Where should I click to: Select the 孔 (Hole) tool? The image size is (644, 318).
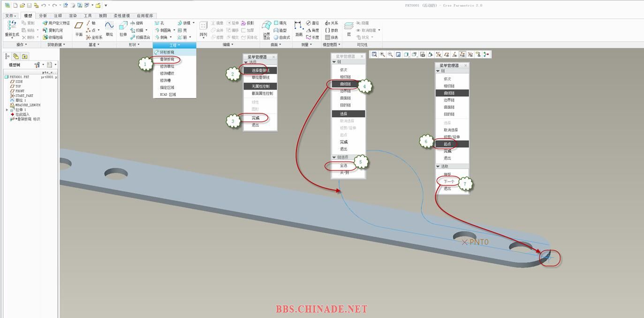(159, 23)
